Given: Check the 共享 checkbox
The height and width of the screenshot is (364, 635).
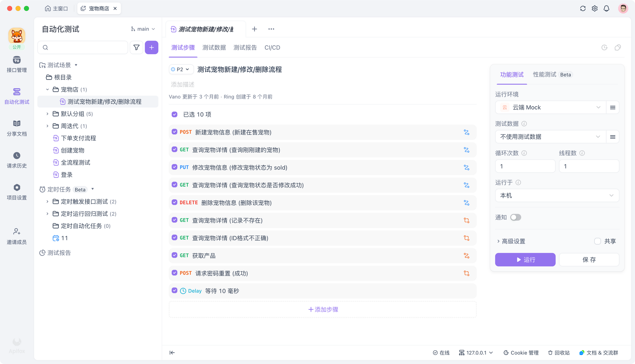Looking at the screenshot, I should (598, 241).
